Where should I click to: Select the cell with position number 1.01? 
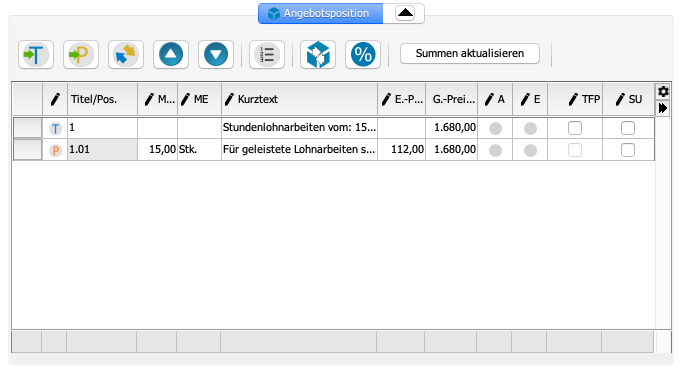coord(102,149)
